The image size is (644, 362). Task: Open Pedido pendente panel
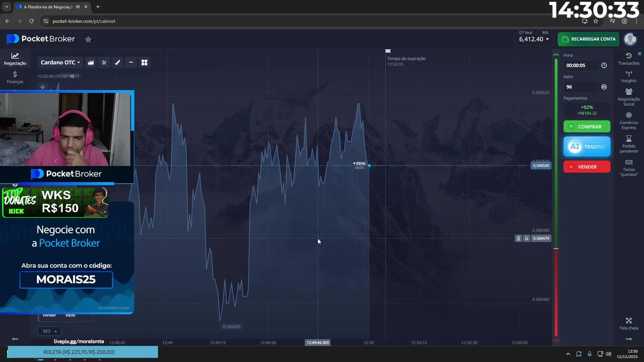628,144
